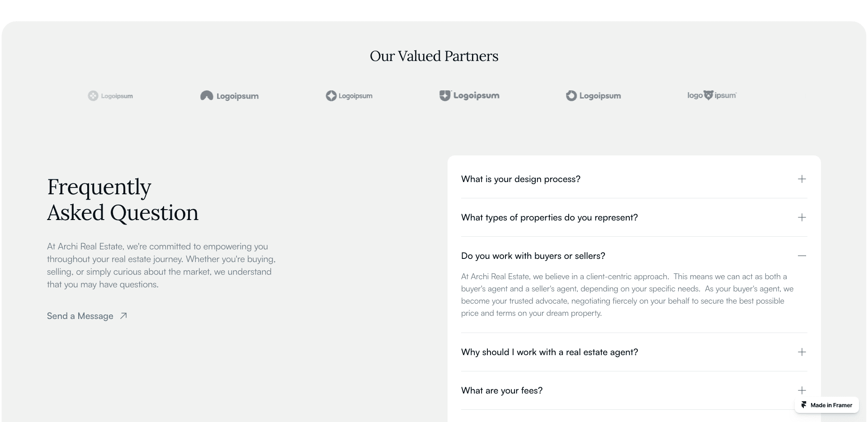Expand the design process question with plus icon
The width and height of the screenshot is (868, 422).
point(802,179)
